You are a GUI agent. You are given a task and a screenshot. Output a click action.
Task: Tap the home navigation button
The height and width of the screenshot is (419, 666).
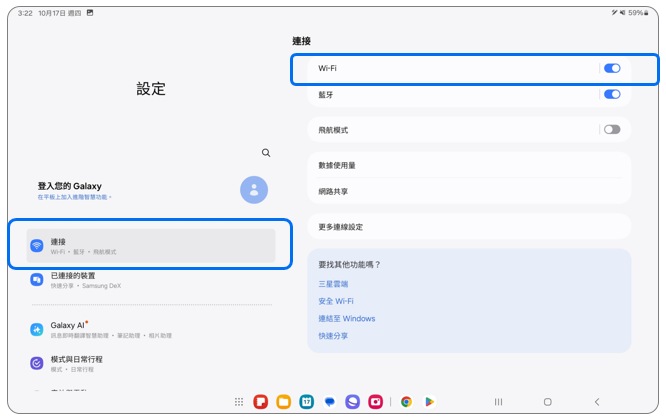tap(548, 402)
